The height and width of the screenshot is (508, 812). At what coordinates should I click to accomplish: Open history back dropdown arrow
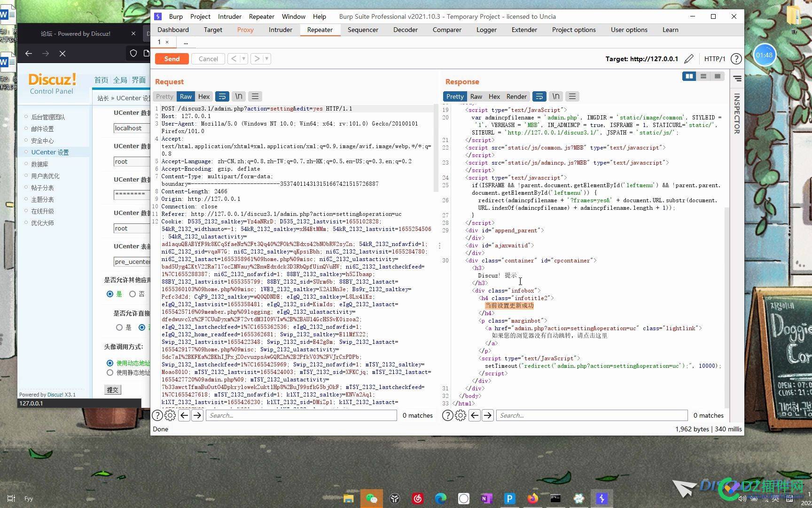[244, 59]
